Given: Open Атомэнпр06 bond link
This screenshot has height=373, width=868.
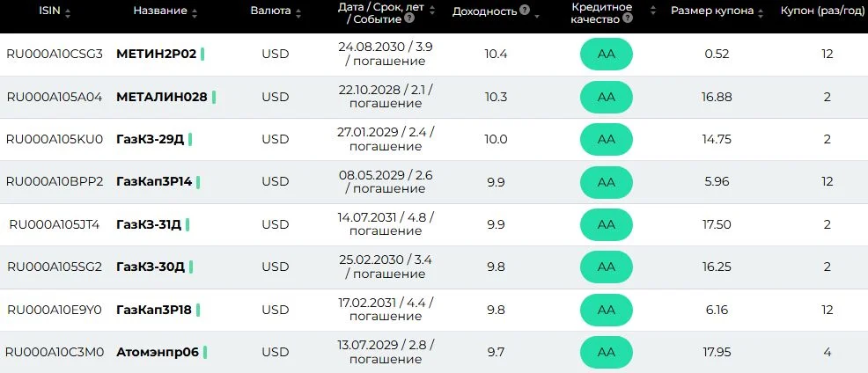Looking at the screenshot, I should (x=158, y=352).
